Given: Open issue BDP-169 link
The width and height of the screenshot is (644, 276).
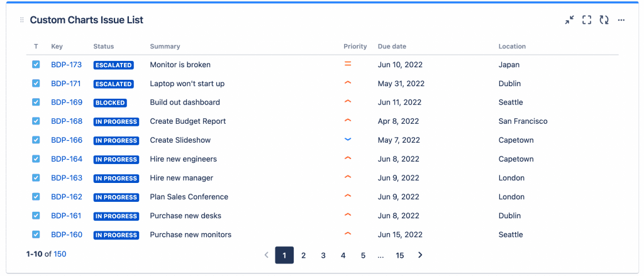Looking at the screenshot, I should point(67,102).
